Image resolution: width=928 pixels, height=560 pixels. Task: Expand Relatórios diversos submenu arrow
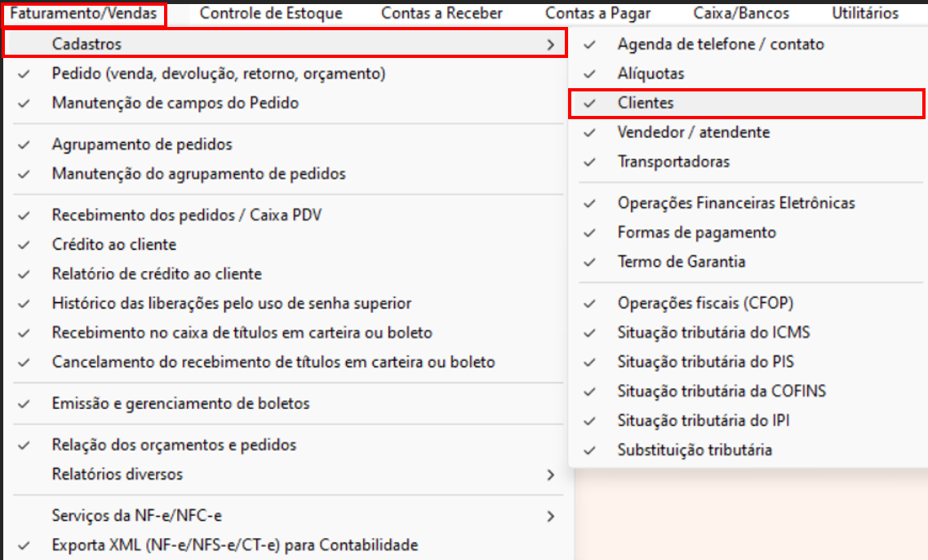coord(551,474)
